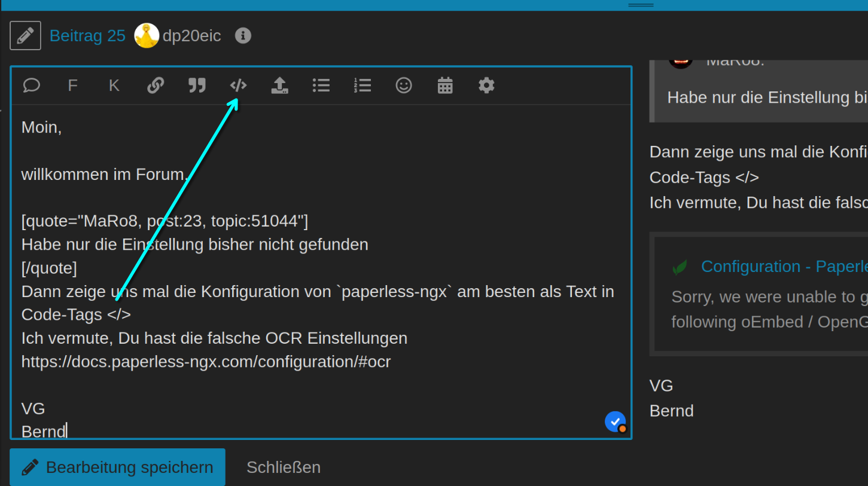Toggle bold formatting with F button
Viewport: 868px width, 486px height.
click(72, 85)
